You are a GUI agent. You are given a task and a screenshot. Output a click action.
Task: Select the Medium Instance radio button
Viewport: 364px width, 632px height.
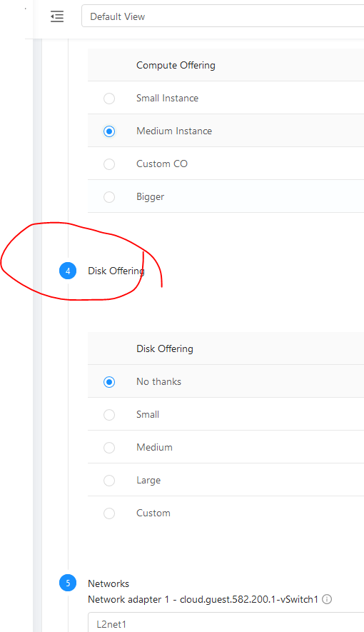[109, 131]
